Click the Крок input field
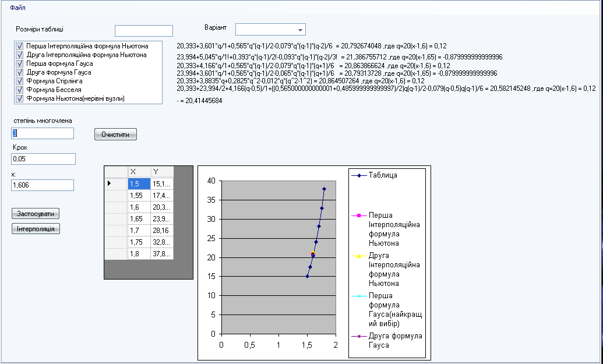The height and width of the screenshot is (364, 603). [x=43, y=160]
